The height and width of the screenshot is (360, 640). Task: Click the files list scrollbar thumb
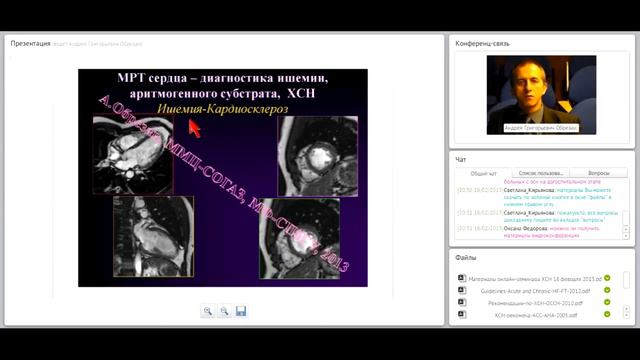point(627,280)
